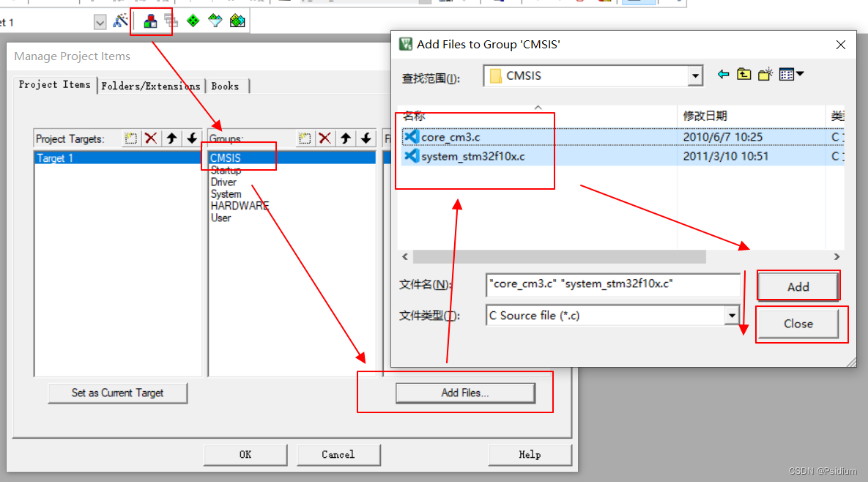Click the greyed multi-project workspace icon

(171, 21)
